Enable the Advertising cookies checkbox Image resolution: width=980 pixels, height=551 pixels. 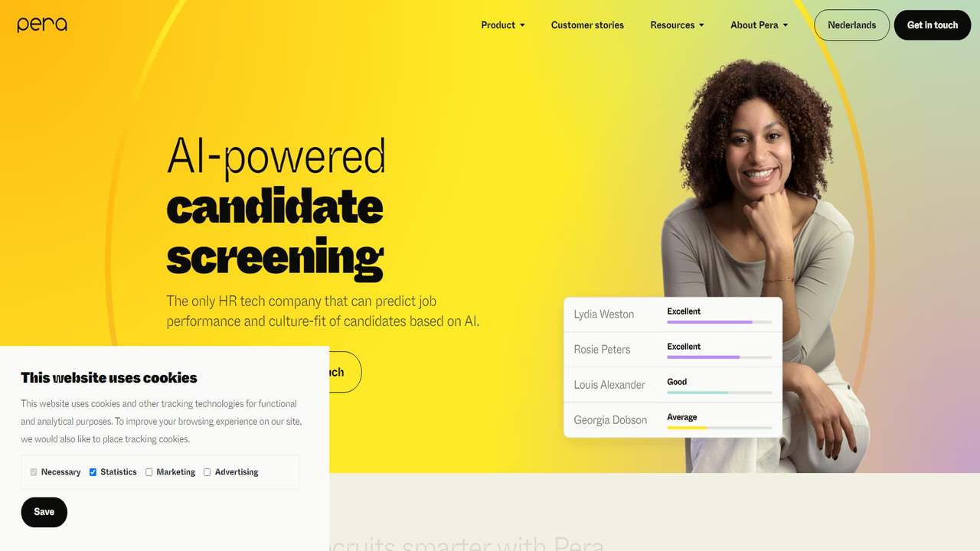[x=207, y=472]
